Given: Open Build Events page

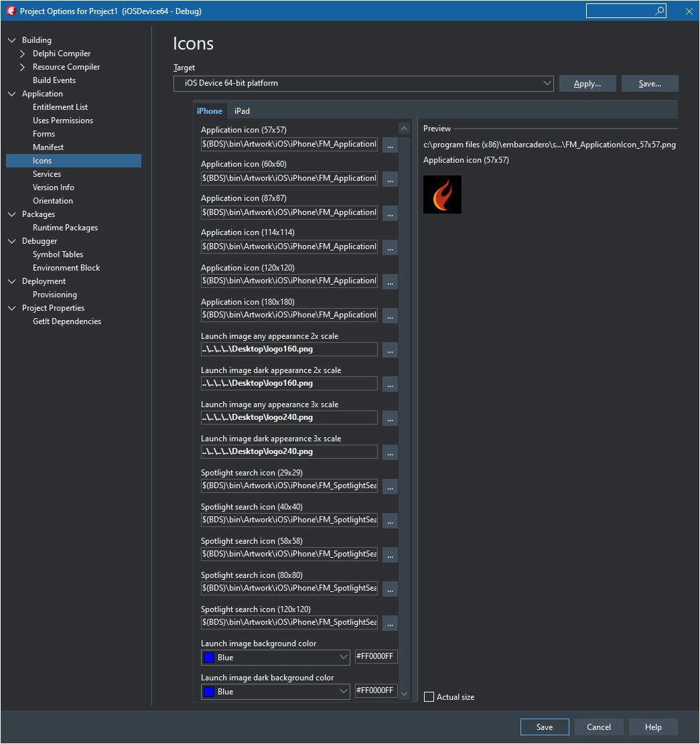Looking at the screenshot, I should point(54,80).
